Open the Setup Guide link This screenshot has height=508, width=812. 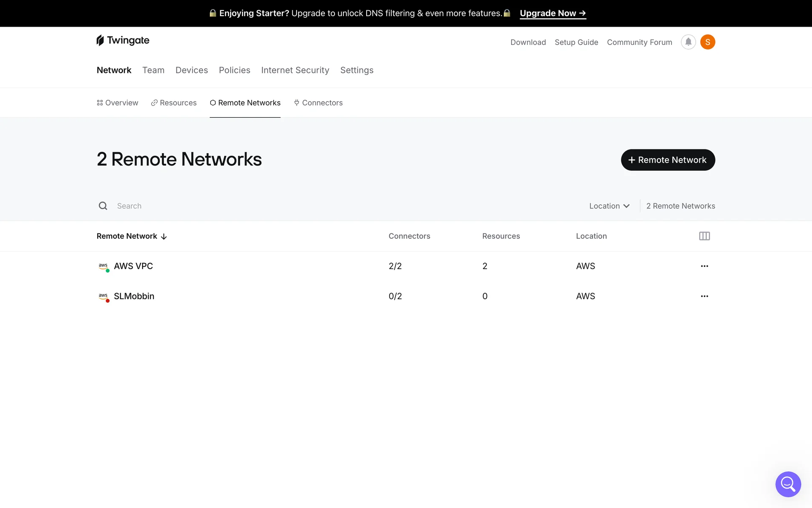click(576, 42)
